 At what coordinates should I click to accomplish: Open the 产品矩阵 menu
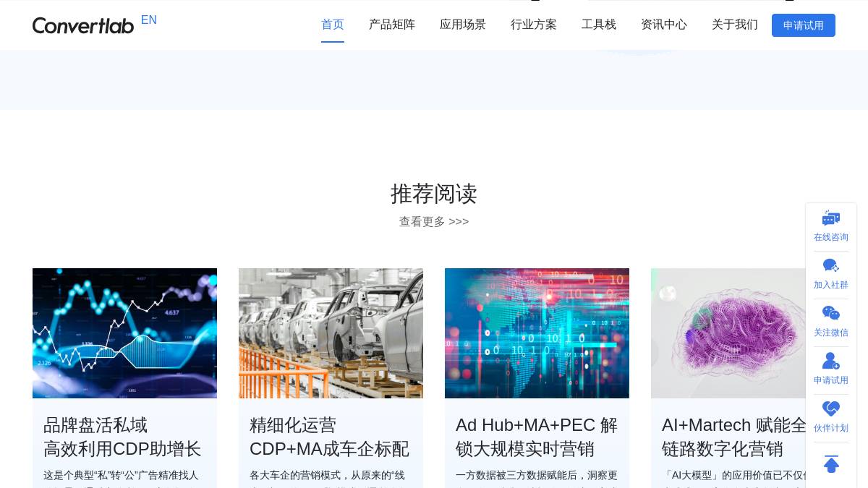392,25
